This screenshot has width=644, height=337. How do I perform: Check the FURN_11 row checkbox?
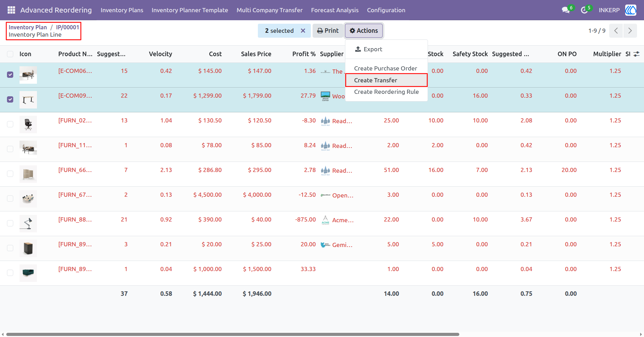10,149
